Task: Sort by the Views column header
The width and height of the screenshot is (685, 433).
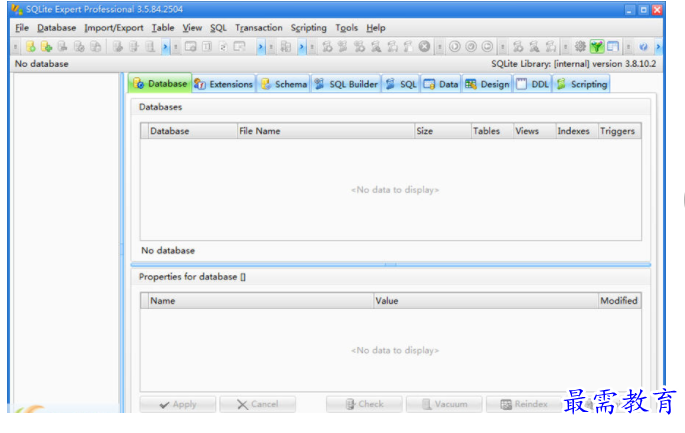Action: click(x=534, y=131)
